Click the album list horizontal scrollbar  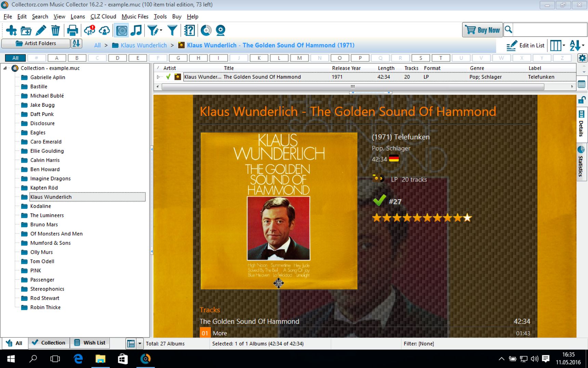(353, 87)
